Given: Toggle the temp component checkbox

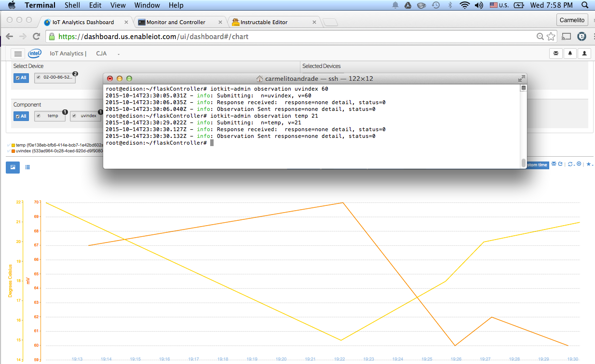Looking at the screenshot, I should pos(39,116).
